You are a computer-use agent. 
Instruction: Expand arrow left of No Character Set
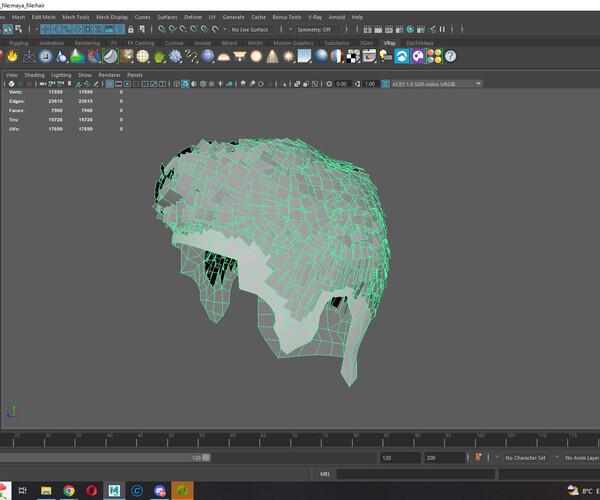point(497,457)
